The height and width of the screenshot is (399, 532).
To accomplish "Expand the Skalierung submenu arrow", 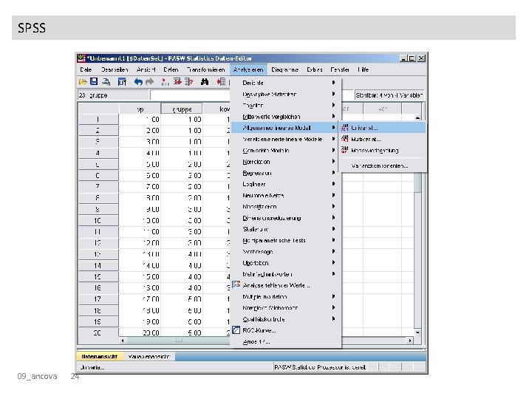I will (333, 229).
